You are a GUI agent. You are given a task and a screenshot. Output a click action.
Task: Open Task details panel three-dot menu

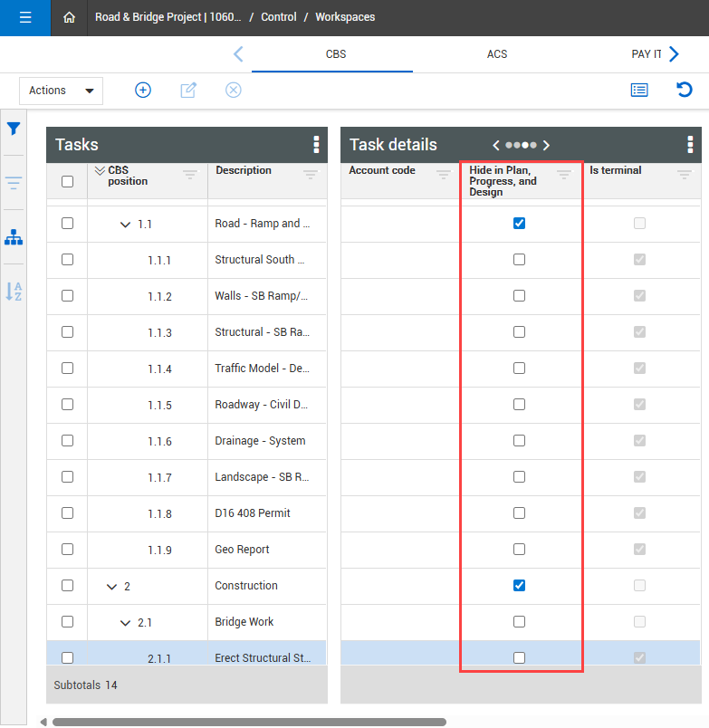(x=690, y=145)
